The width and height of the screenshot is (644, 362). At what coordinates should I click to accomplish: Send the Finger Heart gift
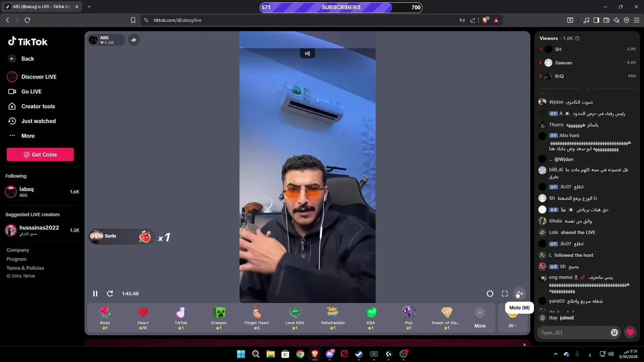point(257,318)
